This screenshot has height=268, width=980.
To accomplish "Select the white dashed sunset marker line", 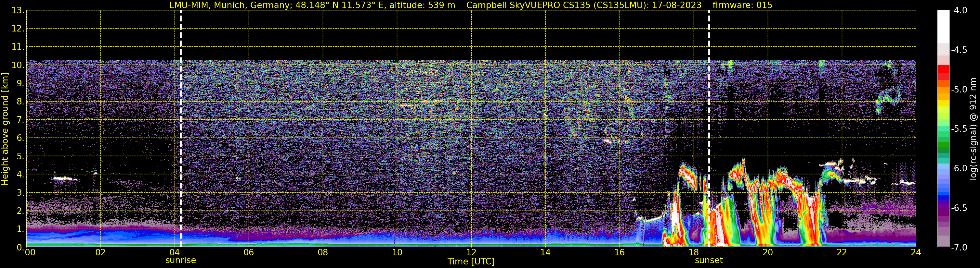I will point(709,129).
